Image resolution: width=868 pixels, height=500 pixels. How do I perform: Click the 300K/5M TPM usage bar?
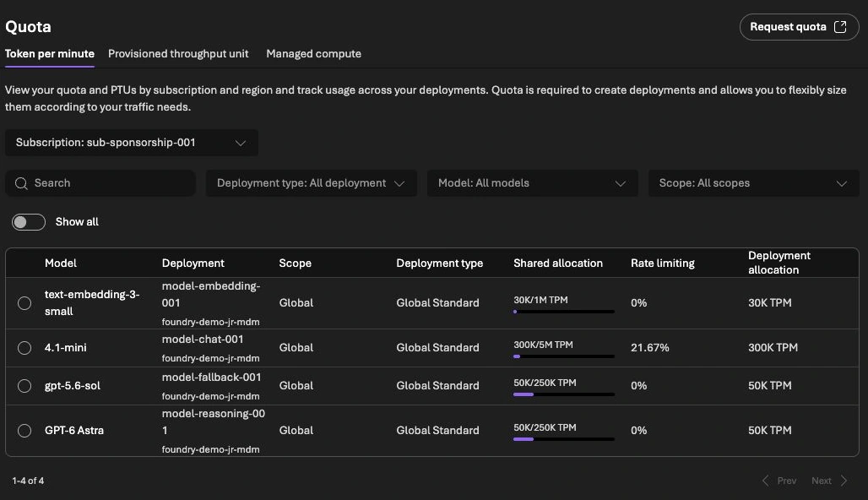click(x=563, y=356)
